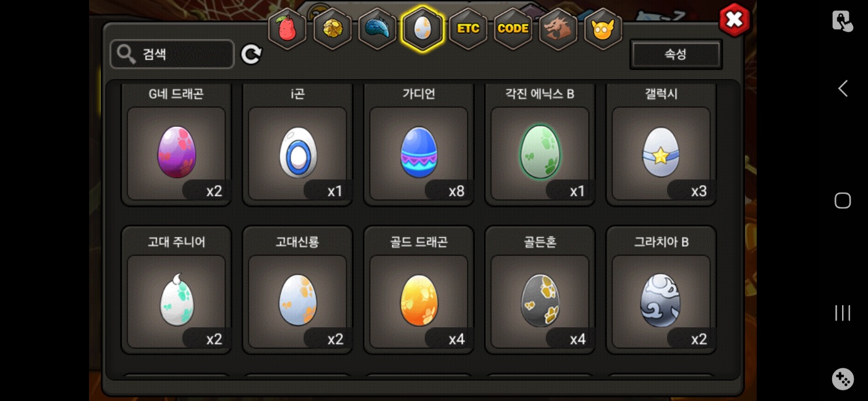The image size is (868, 401).
Task: Focus the 검색 search field
Action: point(172,54)
